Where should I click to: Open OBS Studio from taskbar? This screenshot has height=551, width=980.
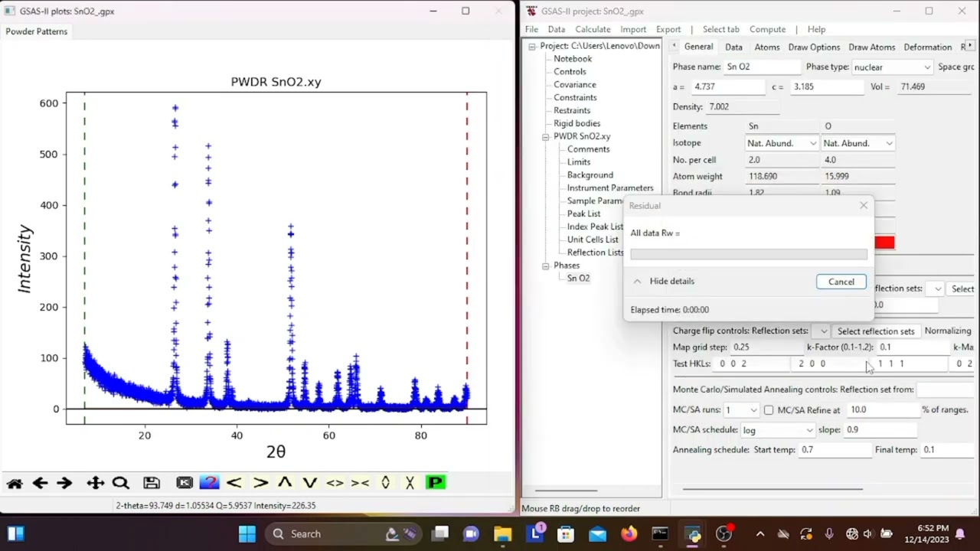724,533
